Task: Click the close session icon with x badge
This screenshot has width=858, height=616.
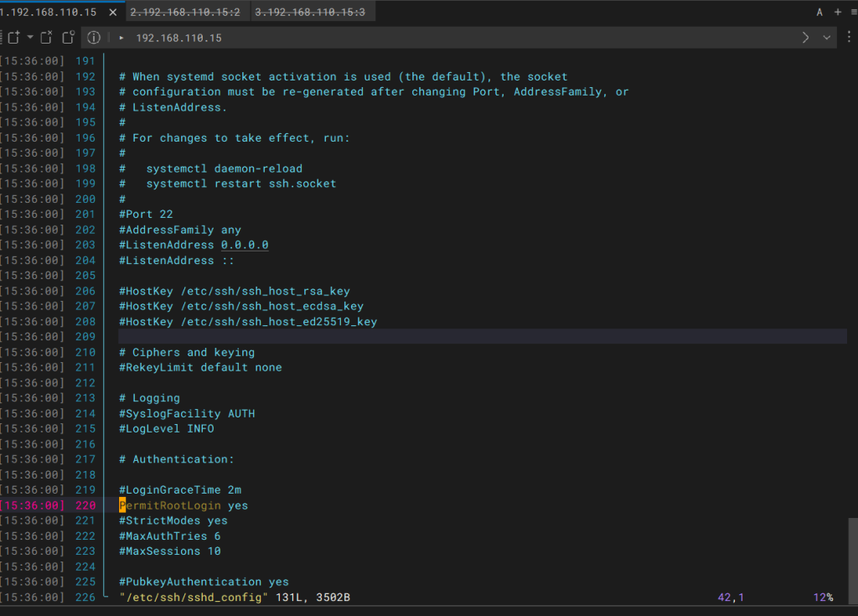Action: (x=47, y=38)
